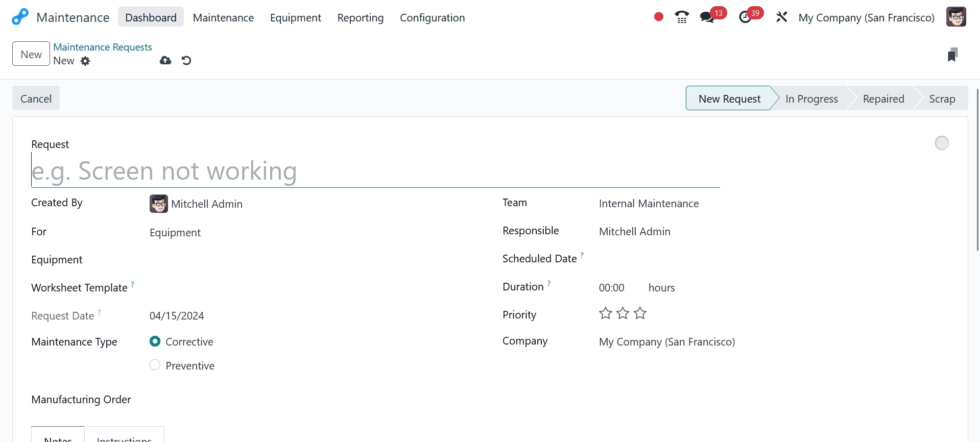The height and width of the screenshot is (442, 980).
Task: Open the Reporting menu
Action: click(360, 17)
